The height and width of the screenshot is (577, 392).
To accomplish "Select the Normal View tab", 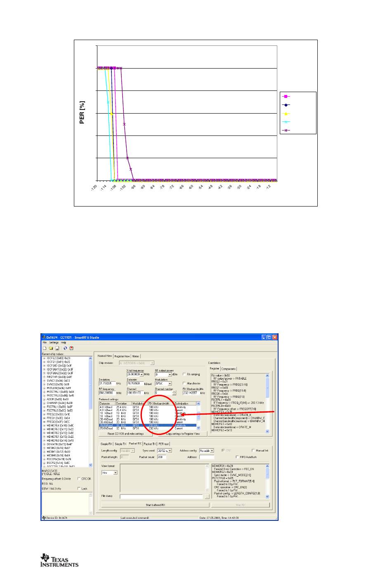I will [x=105, y=356].
